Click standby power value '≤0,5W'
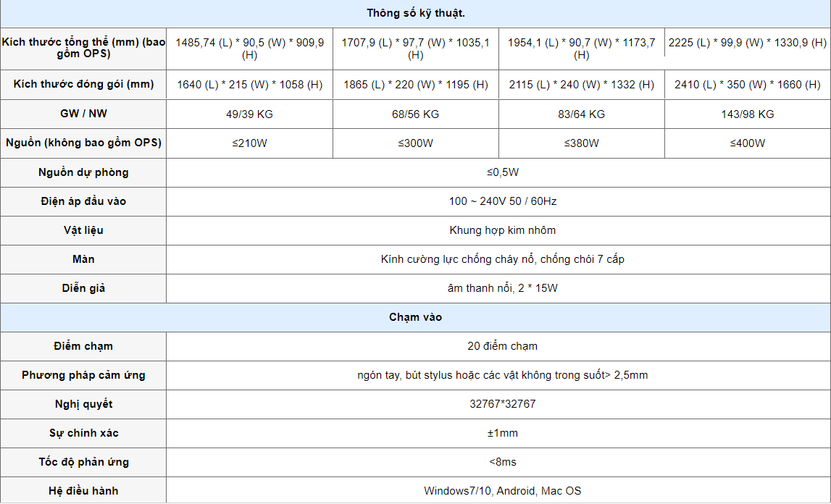831x504 pixels. (x=502, y=172)
